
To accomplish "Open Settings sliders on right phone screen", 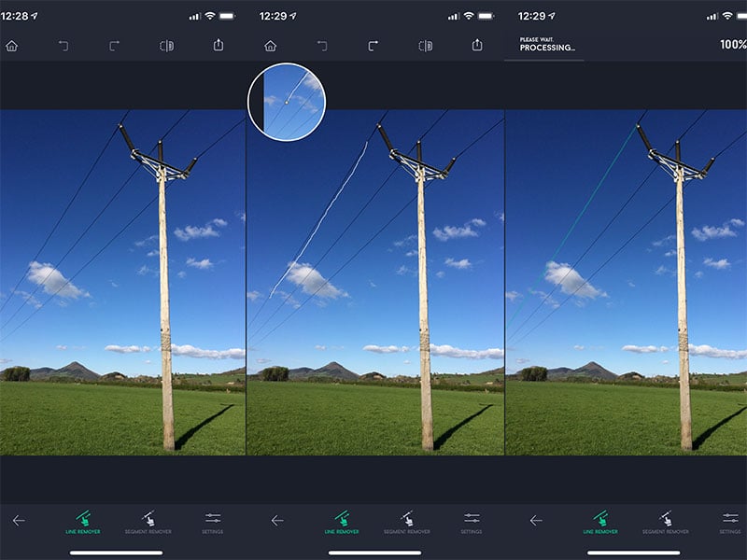I will [730, 523].
